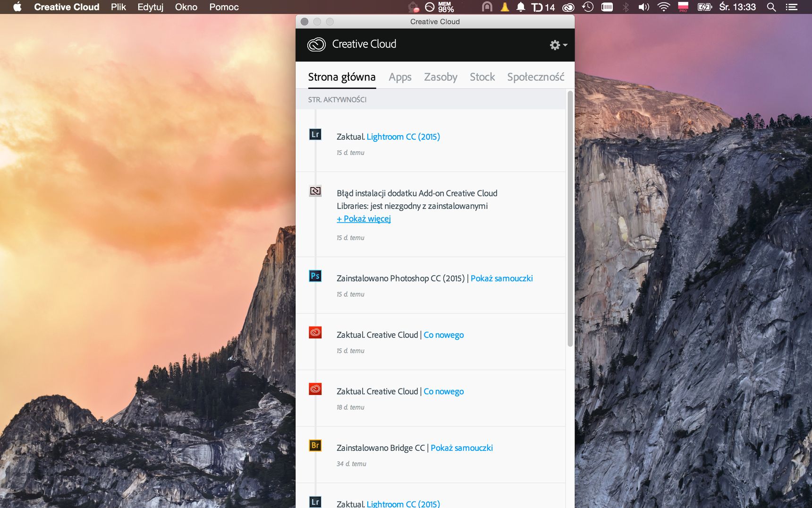Switch to the Zasoby tab
This screenshot has height=508, width=812.
[440, 77]
